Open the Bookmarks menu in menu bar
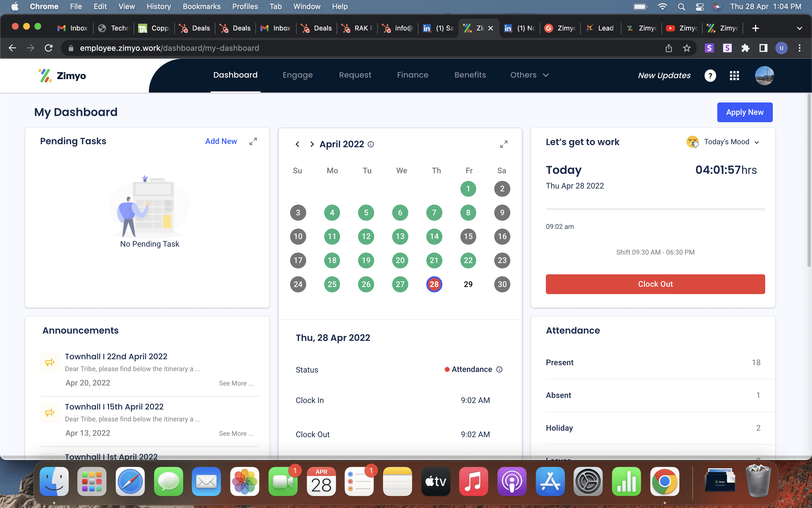Image resolution: width=812 pixels, height=508 pixels. pos(201,7)
